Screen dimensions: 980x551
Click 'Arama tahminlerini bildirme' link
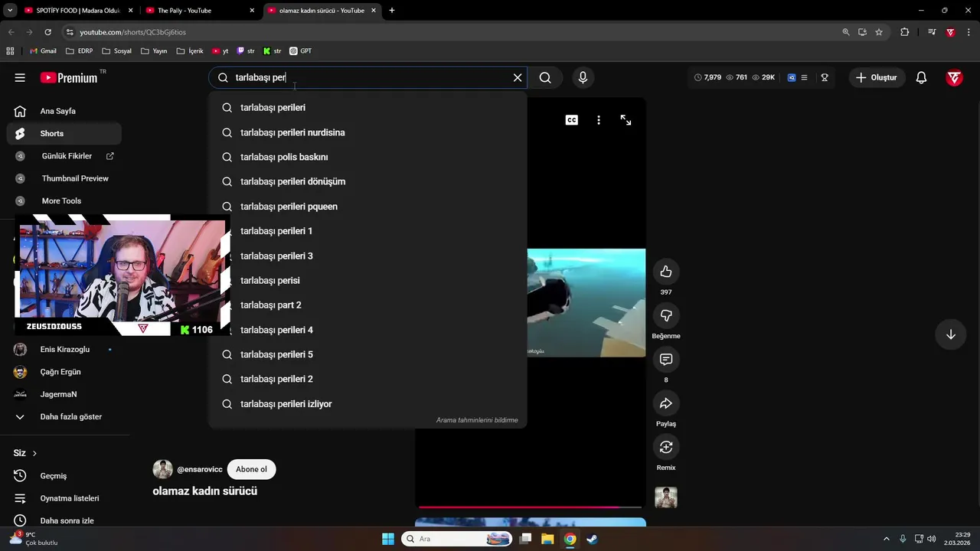point(477,420)
